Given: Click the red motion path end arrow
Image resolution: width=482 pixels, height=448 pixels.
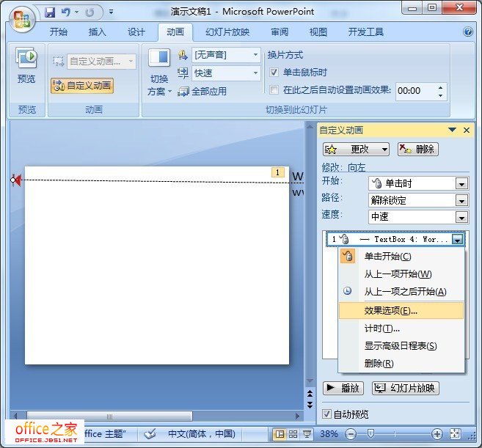Looking at the screenshot, I should [17, 180].
